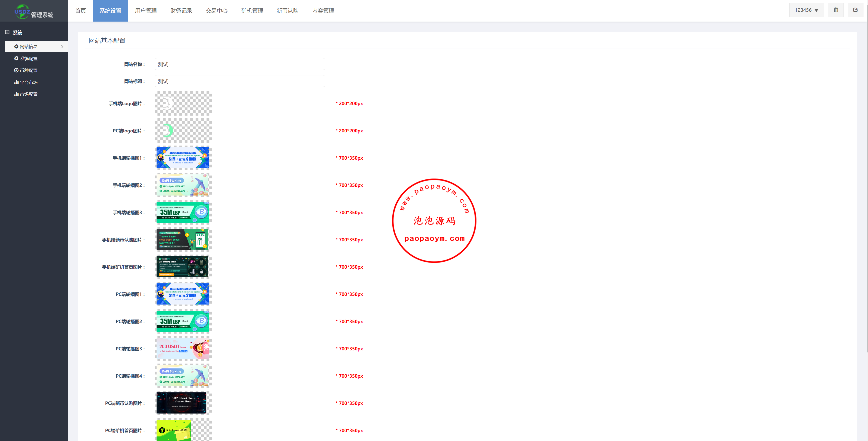Open the 首页 navigation link

(x=80, y=11)
